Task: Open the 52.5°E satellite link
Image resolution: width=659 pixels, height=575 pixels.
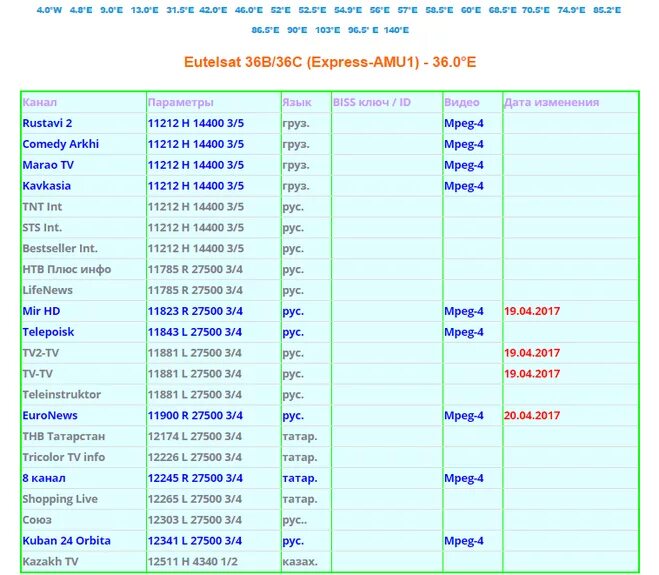Action: coord(312,10)
